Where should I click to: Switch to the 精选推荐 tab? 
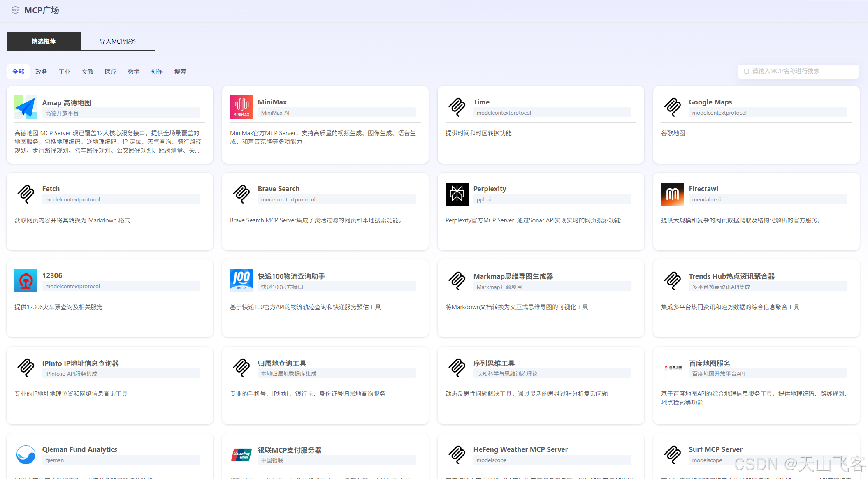44,41
